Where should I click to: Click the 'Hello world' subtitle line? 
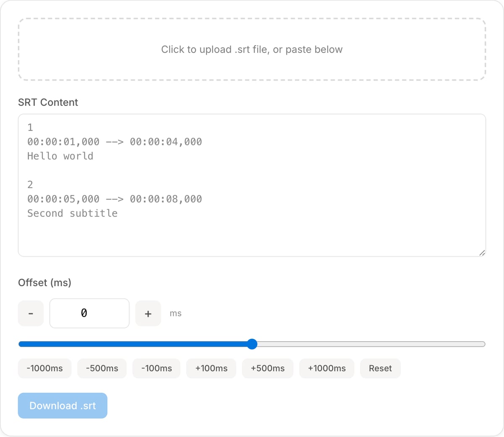[x=60, y=156]
